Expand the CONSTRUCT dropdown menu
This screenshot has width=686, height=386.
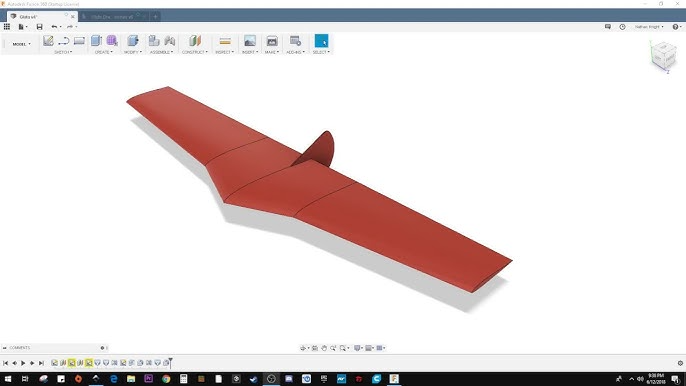(195, 52)
